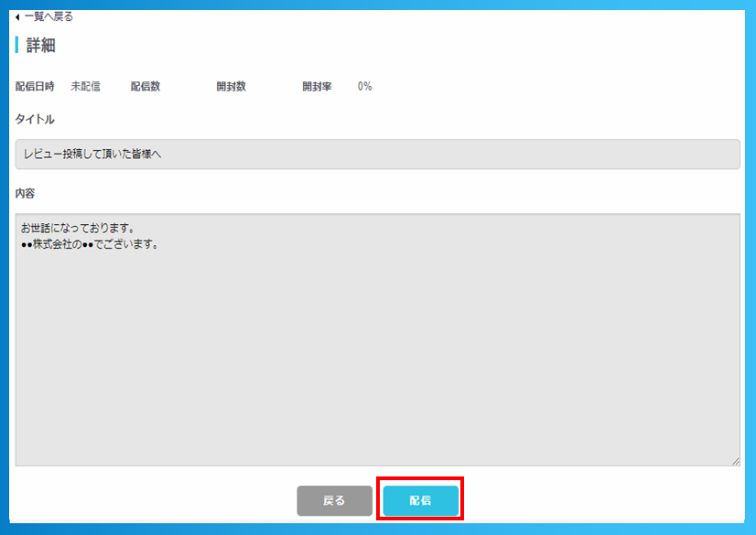Click the back arrow icon beside 一覧へ戻る

[16, 16]
